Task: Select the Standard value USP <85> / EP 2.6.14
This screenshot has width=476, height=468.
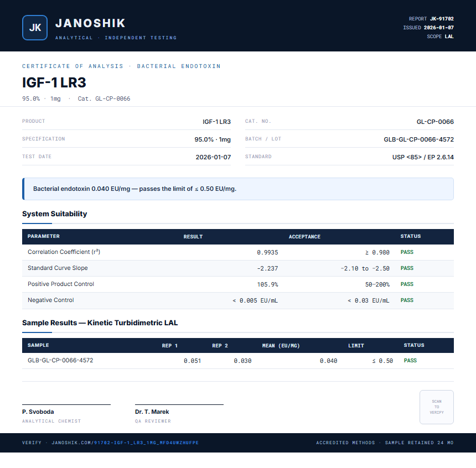Action: pyautogui.click(x=423, y=157)
